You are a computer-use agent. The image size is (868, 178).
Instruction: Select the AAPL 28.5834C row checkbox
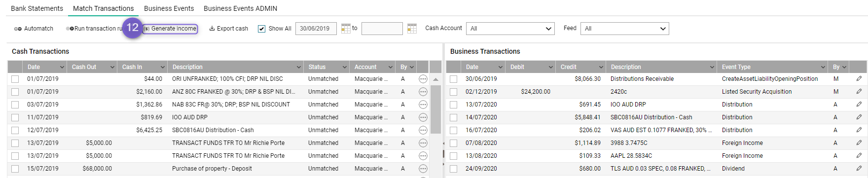point(453,156)
